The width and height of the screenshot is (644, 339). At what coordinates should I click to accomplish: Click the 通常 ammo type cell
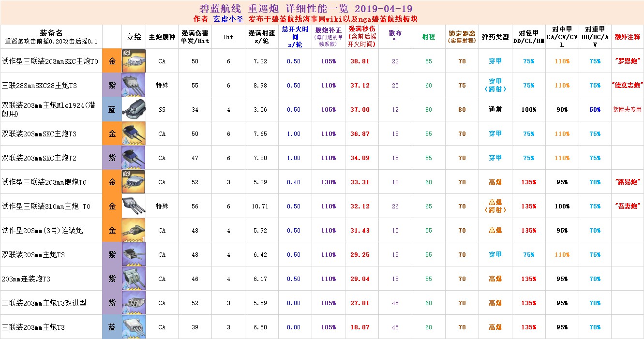tap(495, 110)
